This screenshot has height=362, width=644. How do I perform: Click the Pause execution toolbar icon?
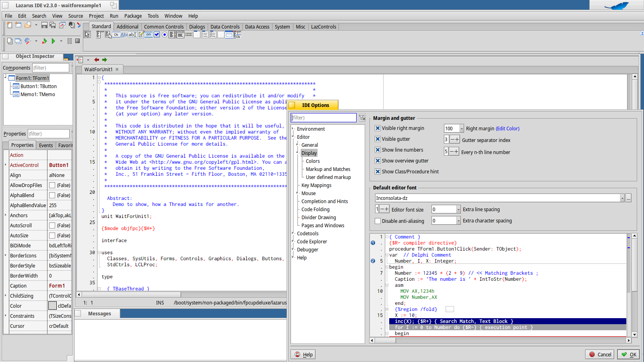(70, 41)
